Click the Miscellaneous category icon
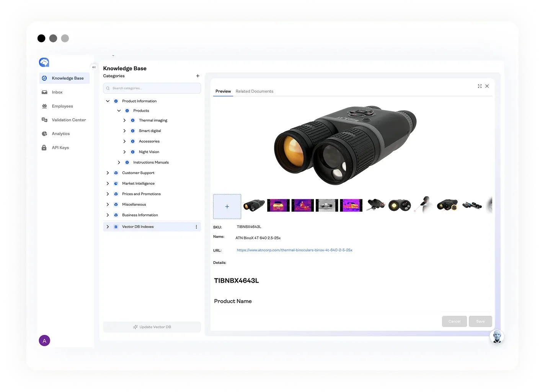This screenshot has height=392, width=545. point(116,204)
